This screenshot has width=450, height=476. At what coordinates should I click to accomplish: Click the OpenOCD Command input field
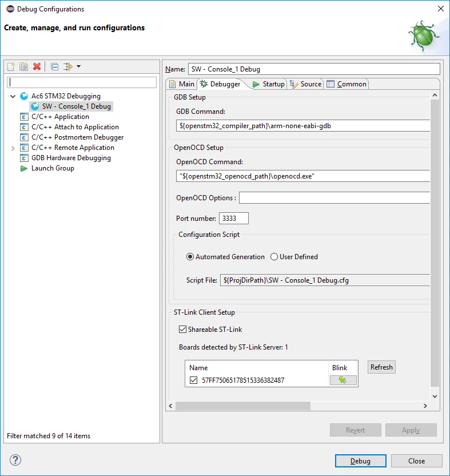[x=303, y=176]
